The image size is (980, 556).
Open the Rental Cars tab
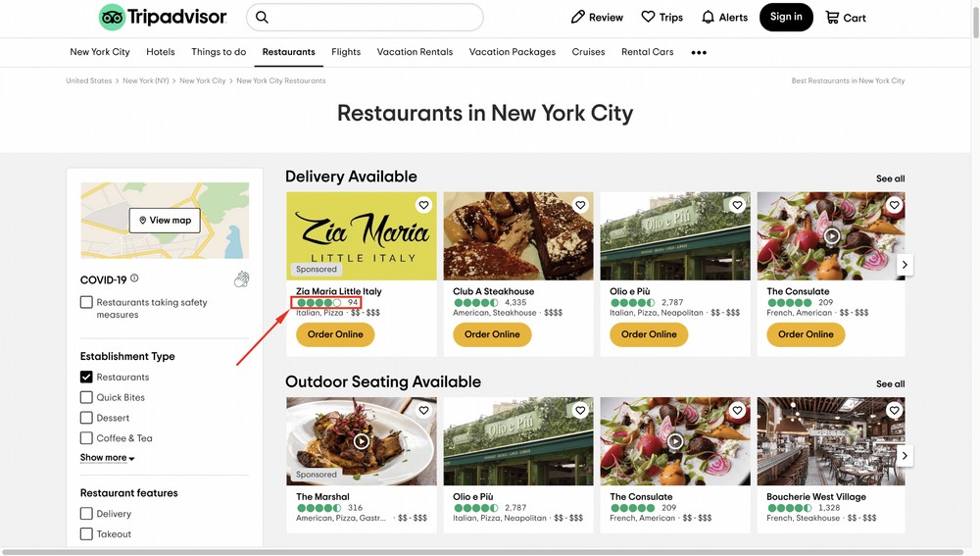[x=648, y=52]
